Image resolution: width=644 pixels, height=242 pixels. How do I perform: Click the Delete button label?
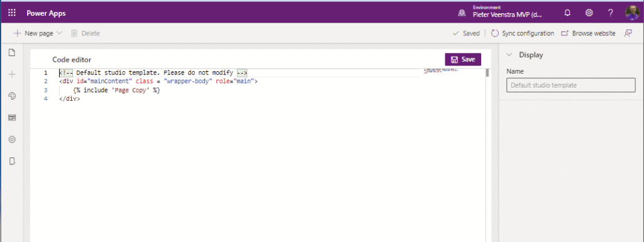tap(91, 33)
